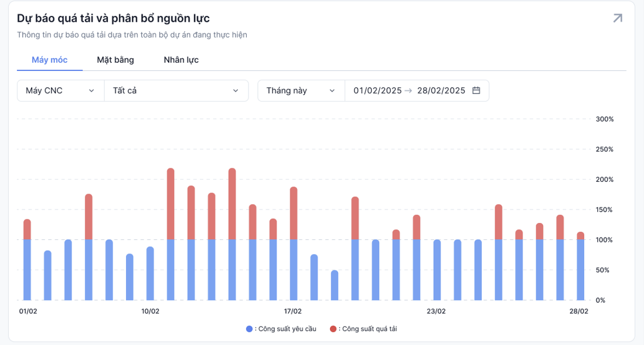Select the blue bar above the 10/02 label
Image resolution: width=644 pixels, height=345 pixels.
click(150, 273)
